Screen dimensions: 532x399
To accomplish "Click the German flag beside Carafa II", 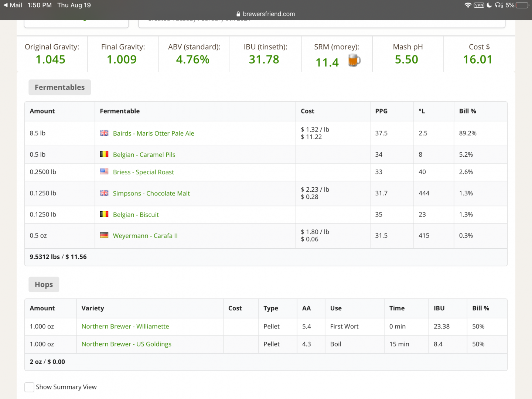I will tap(104, 235).
